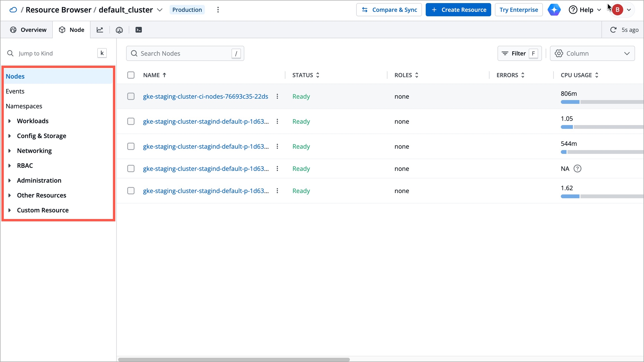Click the horizontal scrollbar at bottom
Viewport: 644px width, 362px height.
tap(234, 359)
